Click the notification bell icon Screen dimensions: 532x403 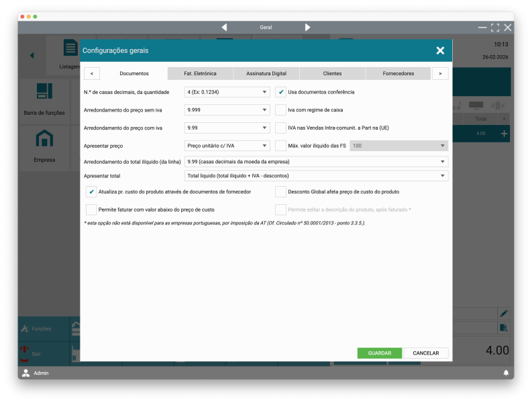coord(506,373)
